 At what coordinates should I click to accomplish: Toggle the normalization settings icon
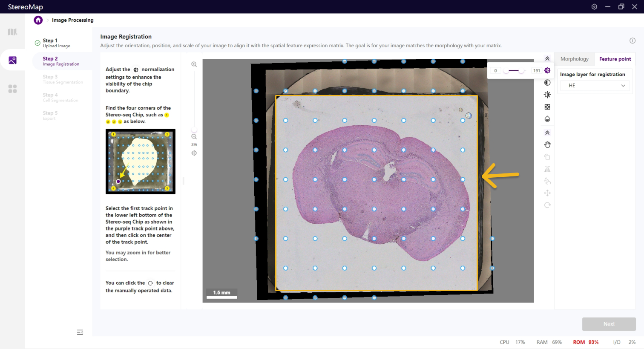547,71
